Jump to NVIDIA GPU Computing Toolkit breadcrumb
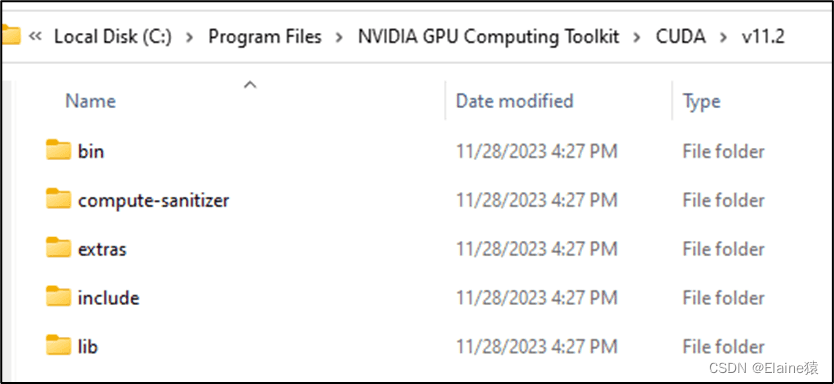This screenshot has height=384, width=834. click(x=489, y=37)
